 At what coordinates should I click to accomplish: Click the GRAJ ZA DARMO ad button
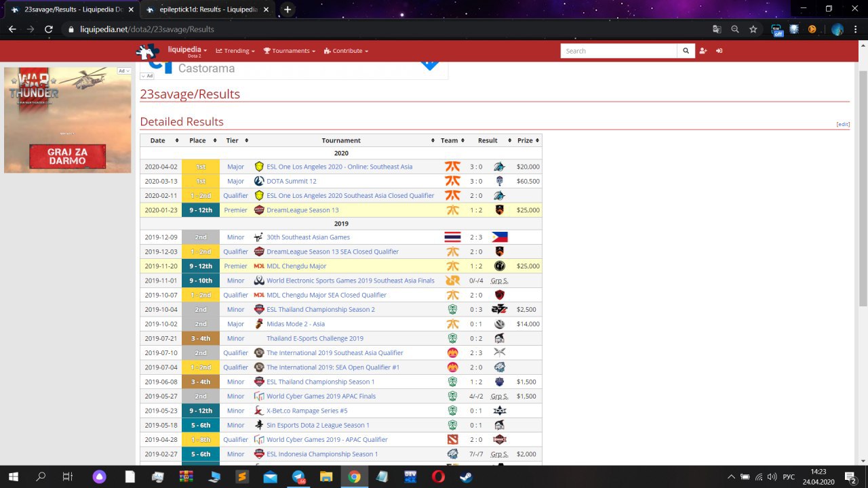67,157
